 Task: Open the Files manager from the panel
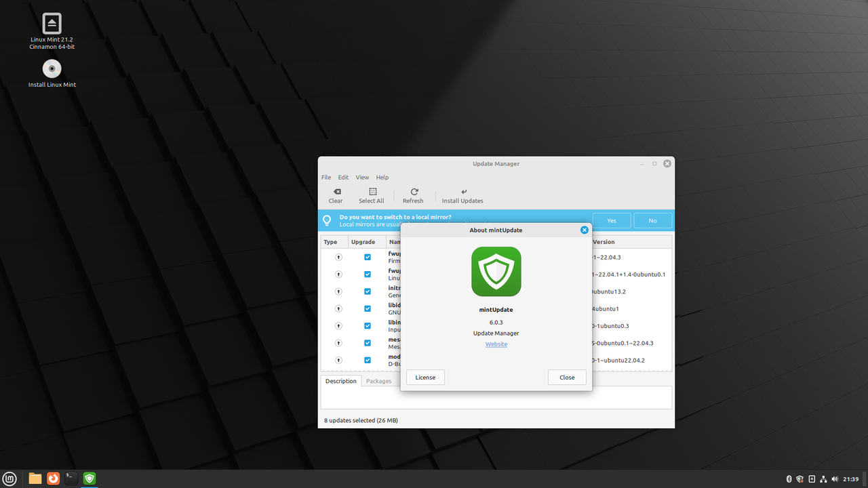coord(35,479)
